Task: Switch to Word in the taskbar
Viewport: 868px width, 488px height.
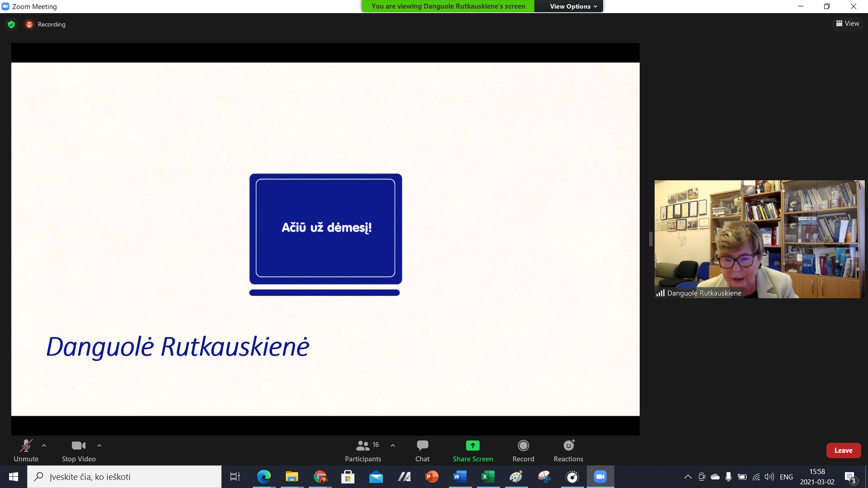Action: pos(460,477)
